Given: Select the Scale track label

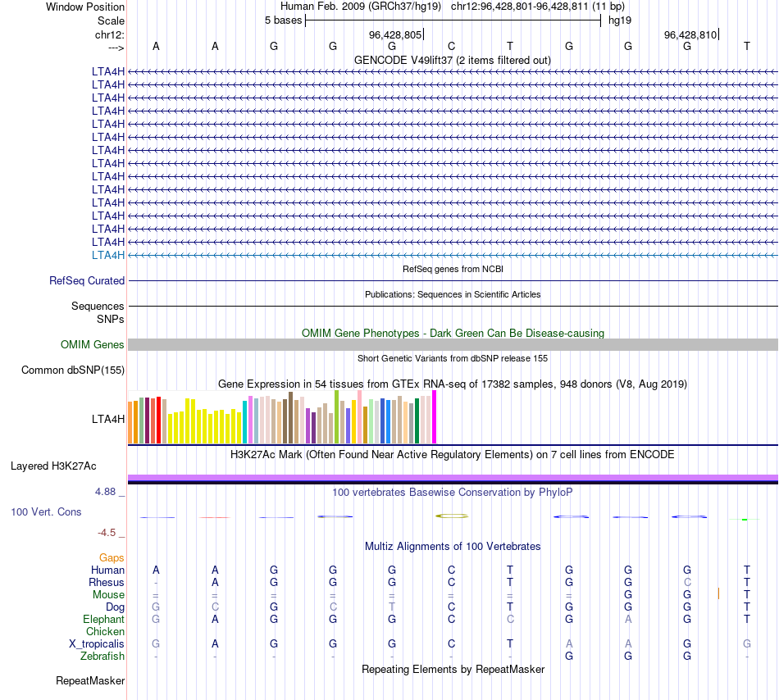Looking at the screenshot, I should click(111, 20).
